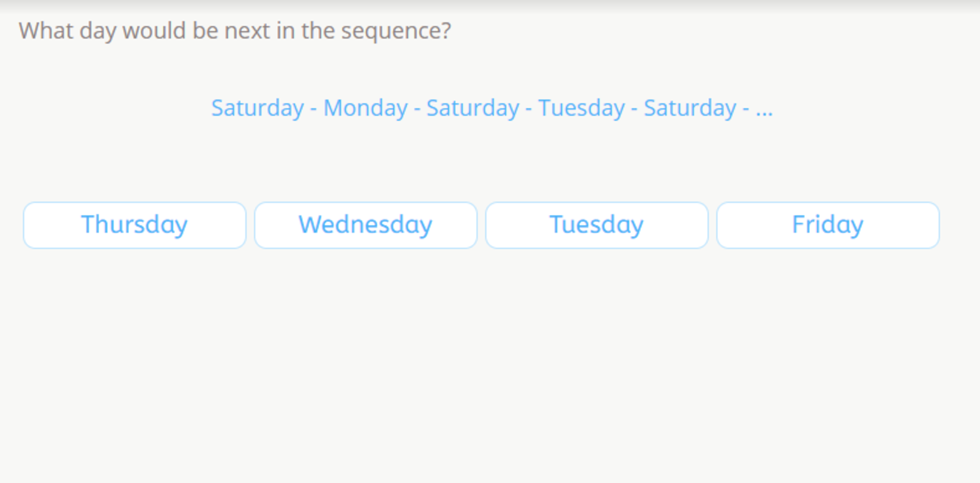Click Monday in the day sequence

click(x=365, y=108)
